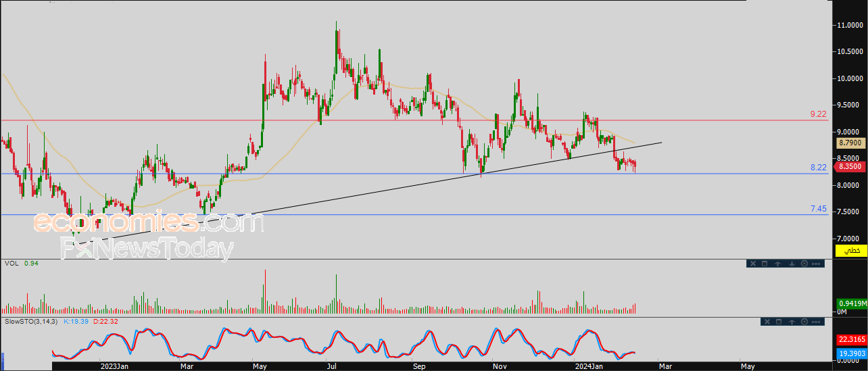The width and height of the screenshot is (868, 371).
Task: Click the red 22.3165 stochastic value tag
Action: pos(852,340)
